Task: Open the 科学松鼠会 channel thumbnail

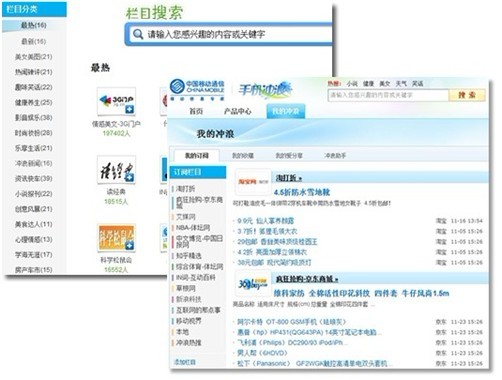Action: (116, 238)
